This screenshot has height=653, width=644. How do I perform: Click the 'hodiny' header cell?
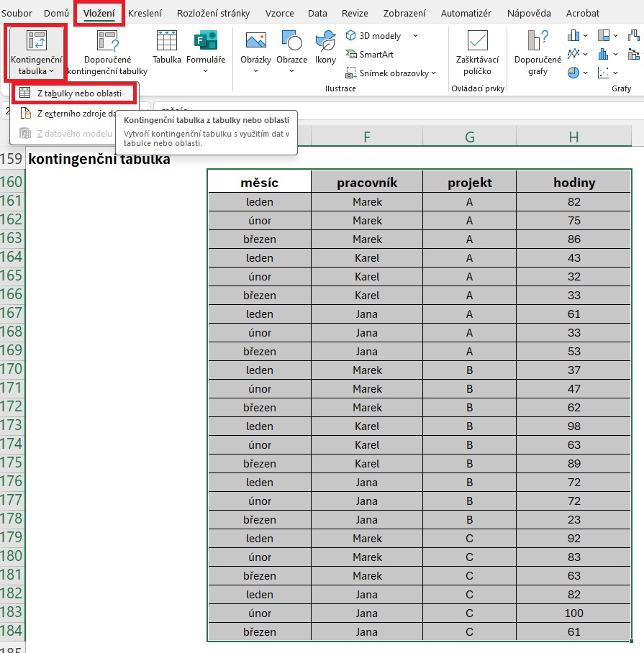(574, 183)
